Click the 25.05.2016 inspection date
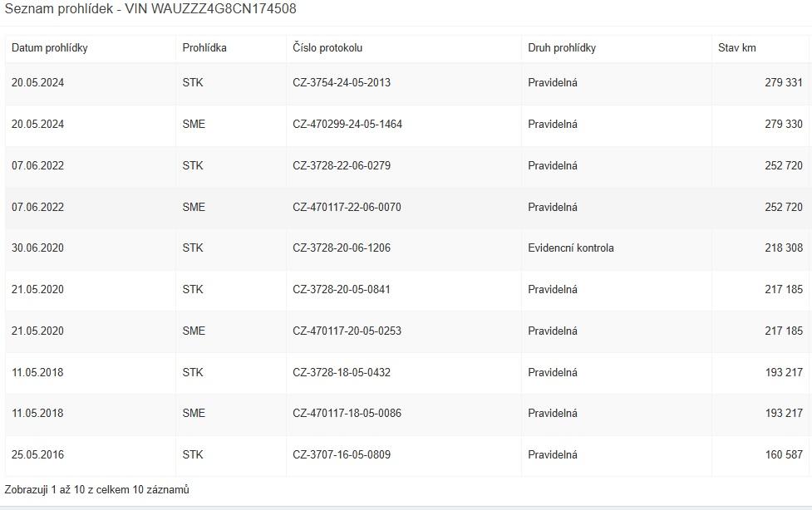 pyautogui.click(x=37, y=454)
